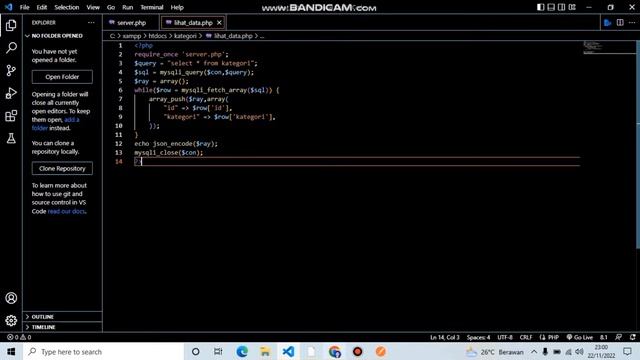Change encoding via UTF-8 status item

click(505, 337)
